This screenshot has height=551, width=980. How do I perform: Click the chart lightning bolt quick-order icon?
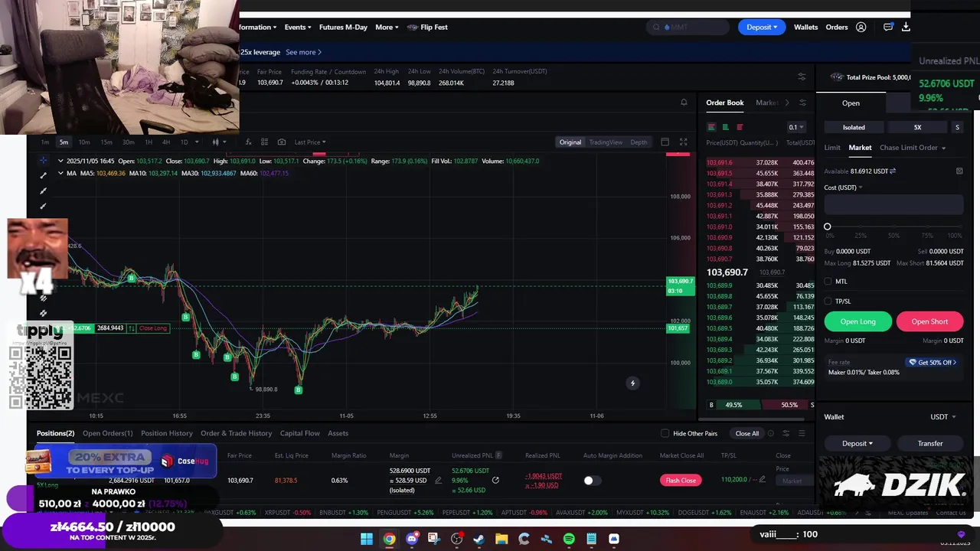632,383
